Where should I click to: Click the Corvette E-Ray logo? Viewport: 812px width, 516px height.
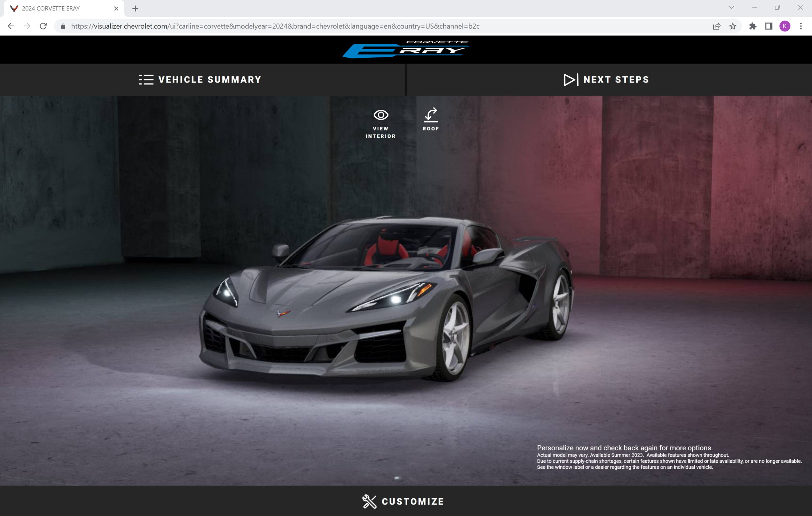click(x=406, y=49)
